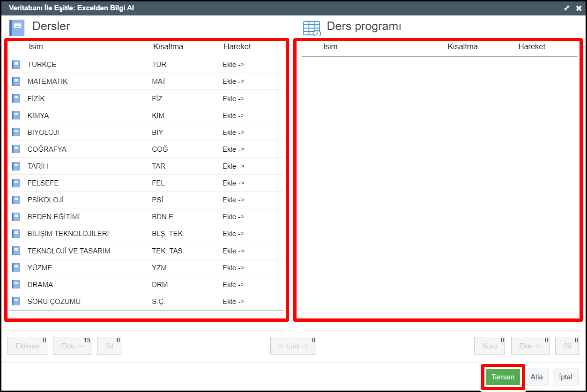The width and height of the screenshot is (587, 392).
Task: Click the bulk Ekle -> button showing 15
Action: 72,346
